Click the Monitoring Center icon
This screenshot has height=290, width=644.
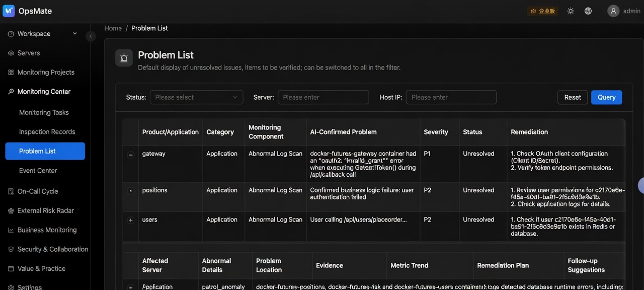tap(11, 92)
